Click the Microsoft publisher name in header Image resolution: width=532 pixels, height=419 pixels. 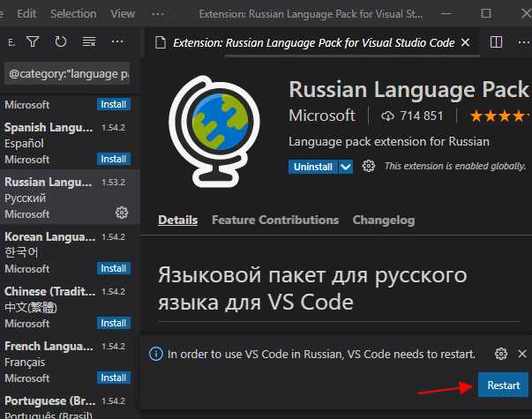[x=322, y=116]
